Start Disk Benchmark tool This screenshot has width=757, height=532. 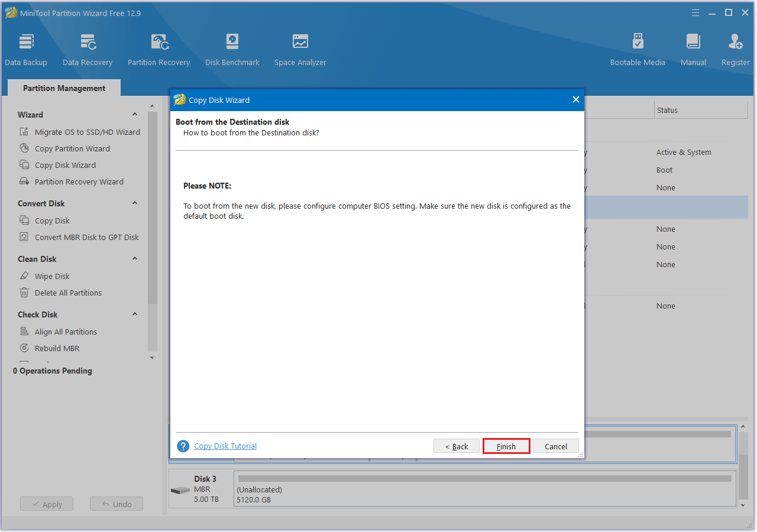pyautogui.click(x=232, y=50)
